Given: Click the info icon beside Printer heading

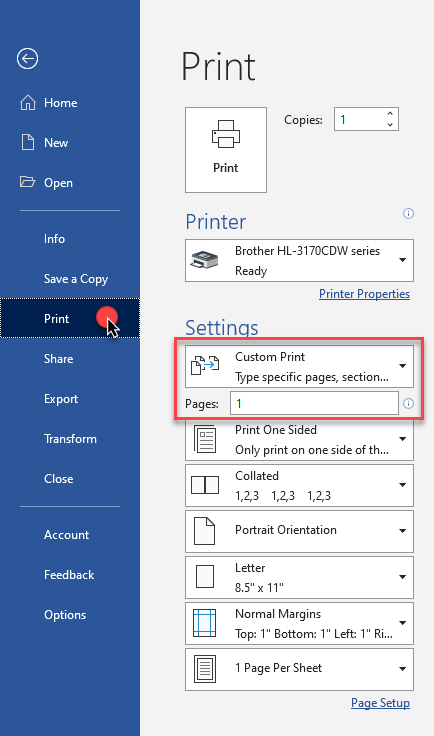Looking at the screenshot, I should pyautogui.click(x=409, y=214).
